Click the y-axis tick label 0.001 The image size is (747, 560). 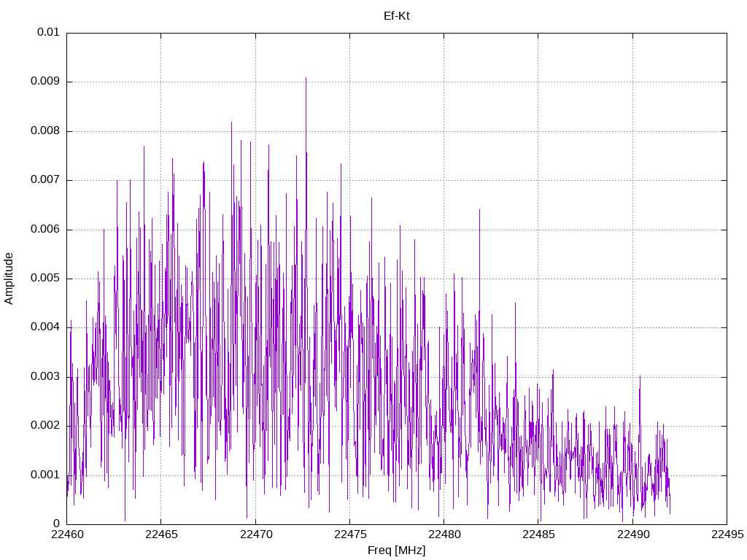(x=45, y=475)
